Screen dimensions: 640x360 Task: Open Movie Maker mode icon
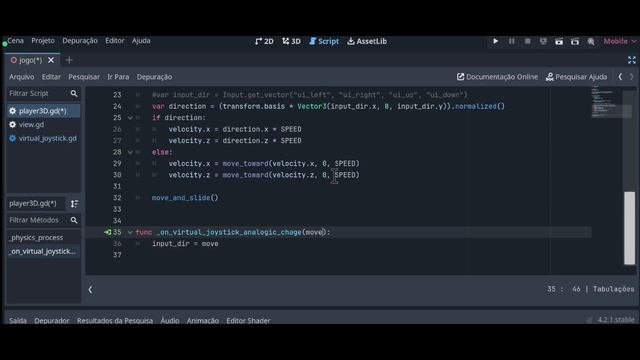[591, 41]
